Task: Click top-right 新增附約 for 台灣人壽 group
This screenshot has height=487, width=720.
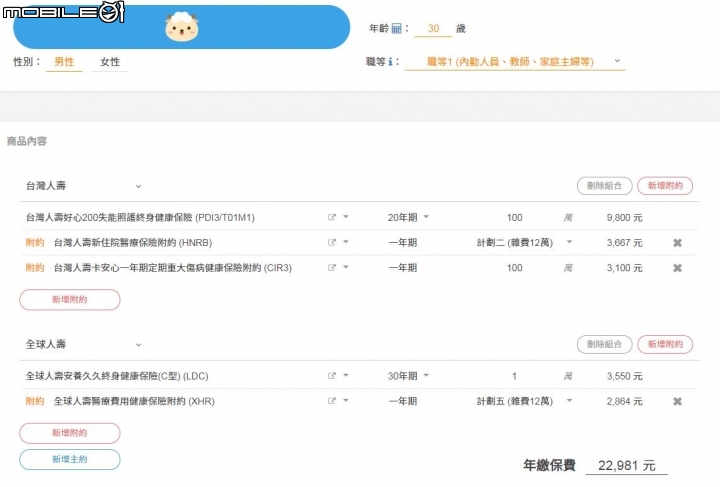Action: click(x=665, y=186)
